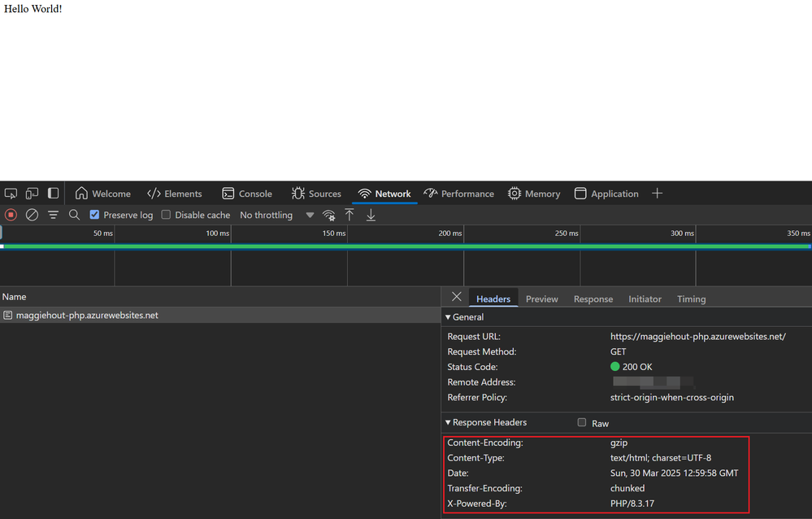
Task: Select the maggiehout-php.azurewebsites.net request row
Action: tap(220, 316)
